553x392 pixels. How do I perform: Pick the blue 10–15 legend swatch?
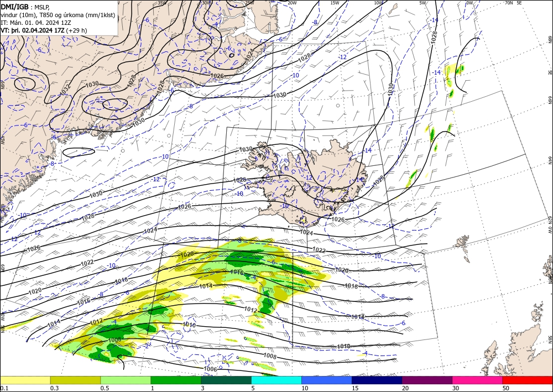(327, 380)
